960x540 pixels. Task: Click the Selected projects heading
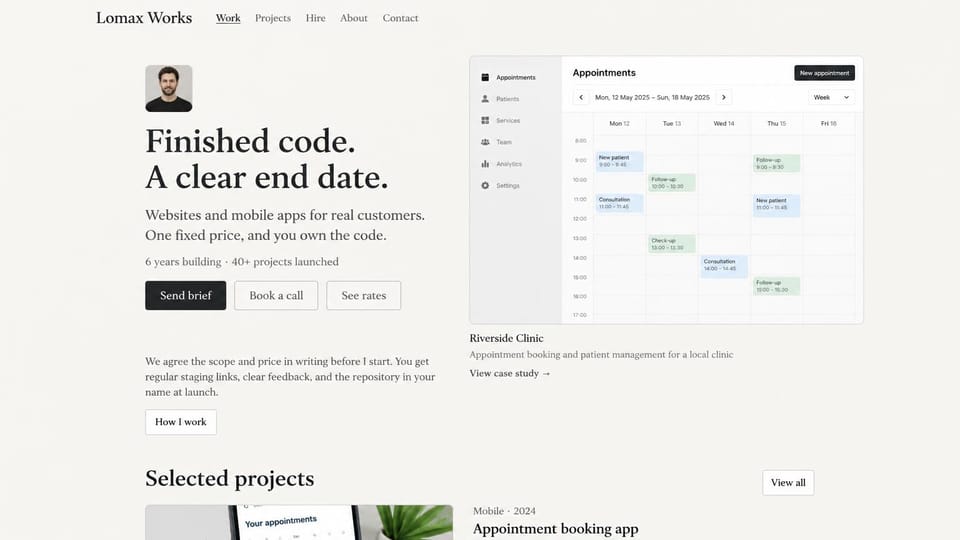point(230,479)
